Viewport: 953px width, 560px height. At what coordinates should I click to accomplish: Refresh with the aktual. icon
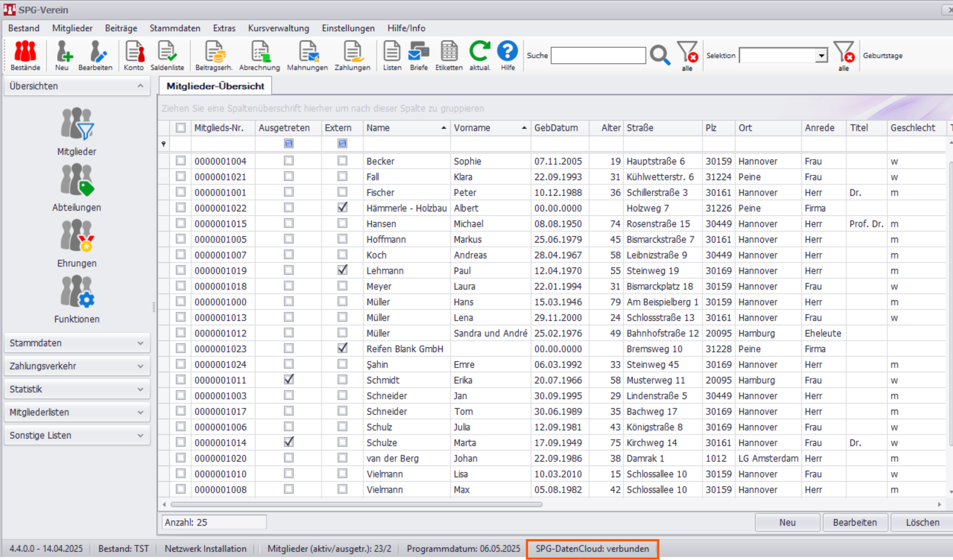click(x=479, y=55)
